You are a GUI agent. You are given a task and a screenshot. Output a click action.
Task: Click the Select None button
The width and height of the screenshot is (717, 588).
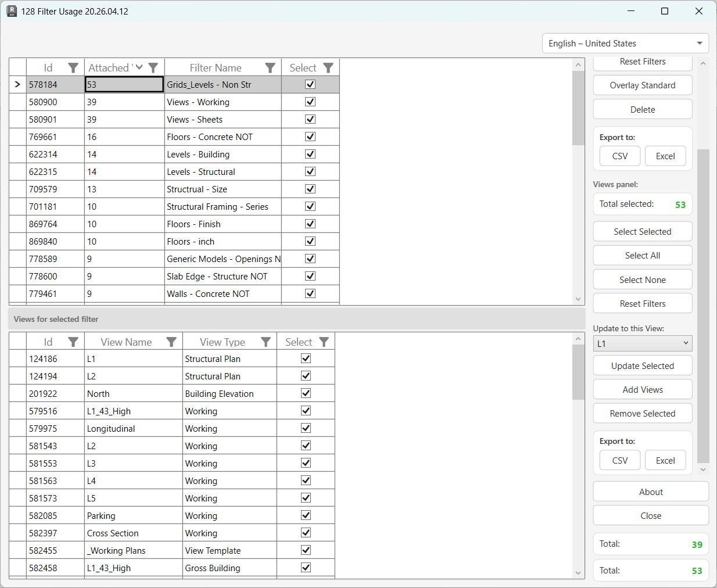[x=642, y=279]
